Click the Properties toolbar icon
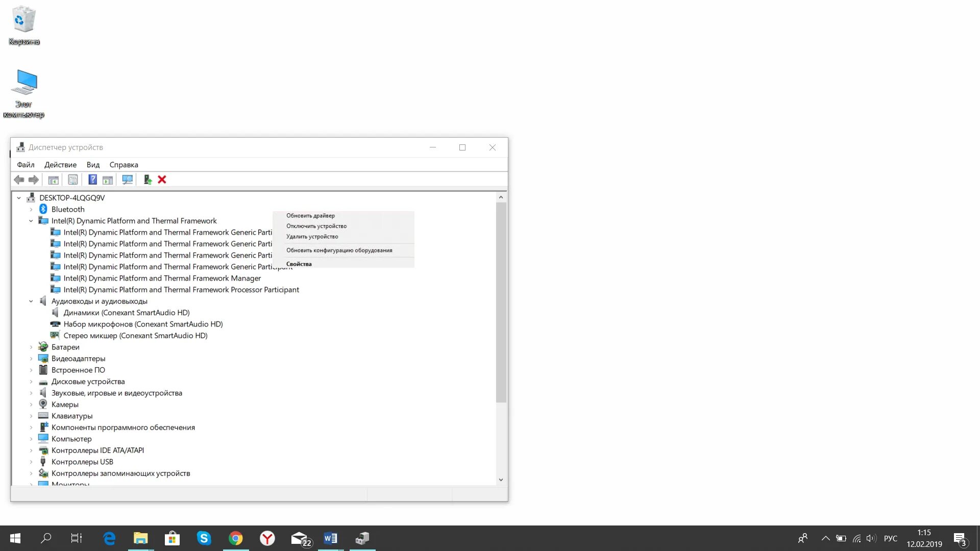The image size is (980, 551). point(73,180)
